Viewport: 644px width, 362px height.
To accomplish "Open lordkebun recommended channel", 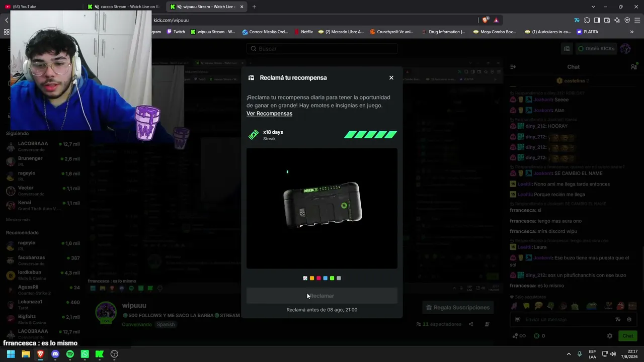I will coord(43,275).
